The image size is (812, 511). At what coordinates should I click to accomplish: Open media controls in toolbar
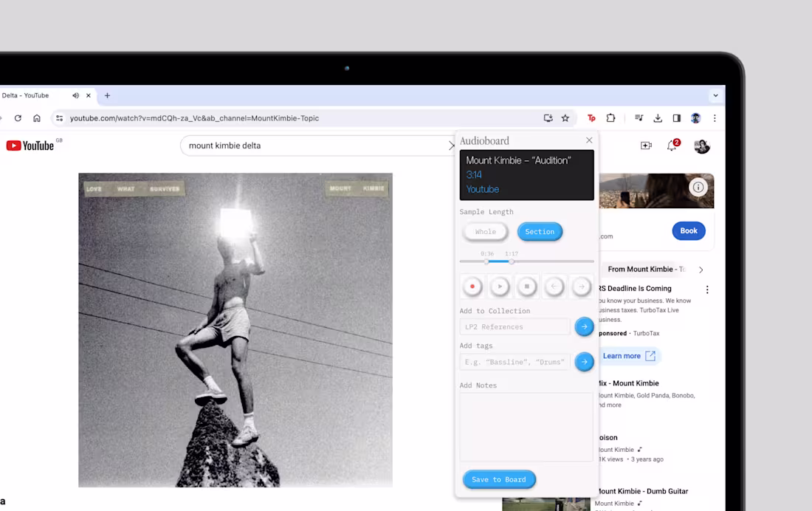tap(639, 118)
